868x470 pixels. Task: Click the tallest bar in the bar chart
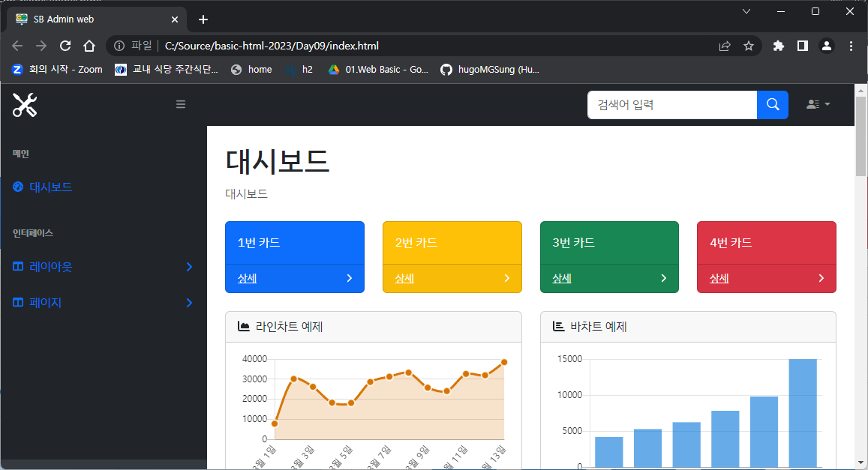[x=803, y=413]
